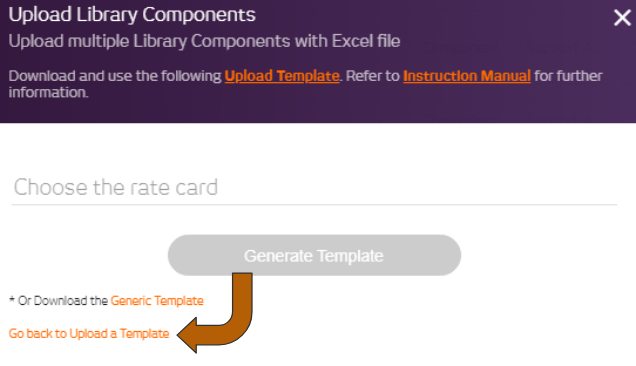The width and height of the screenshot is (636, 366).
Task: Expand the Choose the rate card dropdown
Action: [314, 187]
